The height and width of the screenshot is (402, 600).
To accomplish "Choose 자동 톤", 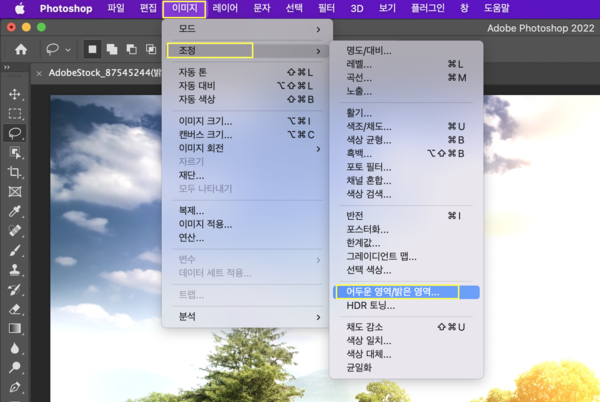I will coord(247,72).
